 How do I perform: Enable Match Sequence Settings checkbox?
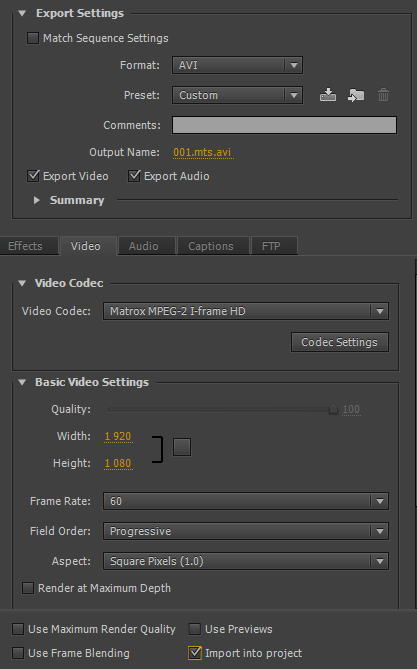[33, 38]
